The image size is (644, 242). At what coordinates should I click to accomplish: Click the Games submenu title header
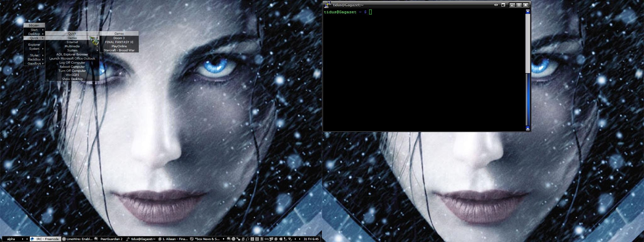pyautogui.click(x=119, y=33)
